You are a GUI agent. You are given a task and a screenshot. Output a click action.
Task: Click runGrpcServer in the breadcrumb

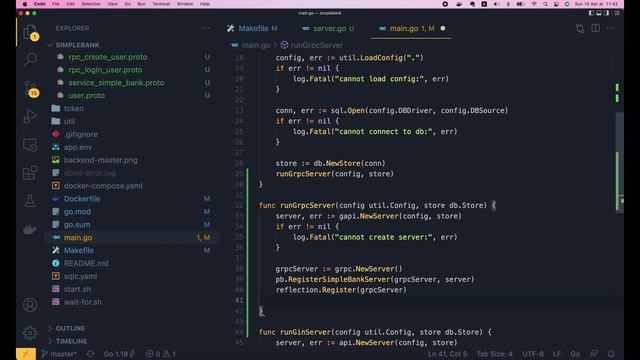pos(316,45)
